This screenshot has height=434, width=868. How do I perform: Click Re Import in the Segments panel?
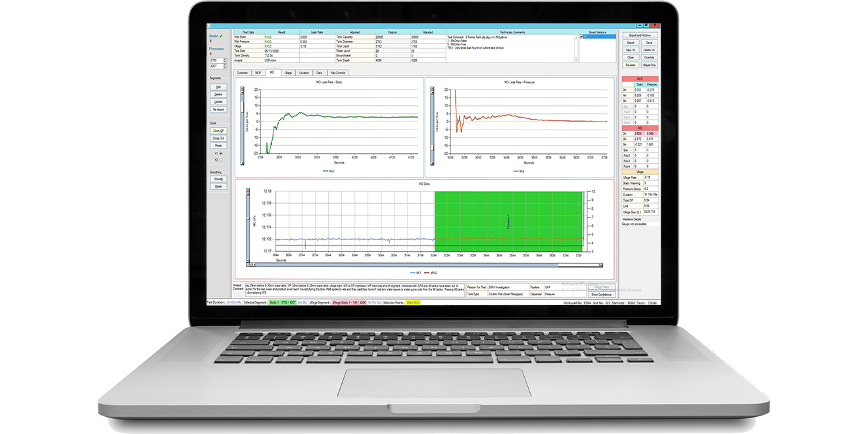click(218, 110)
